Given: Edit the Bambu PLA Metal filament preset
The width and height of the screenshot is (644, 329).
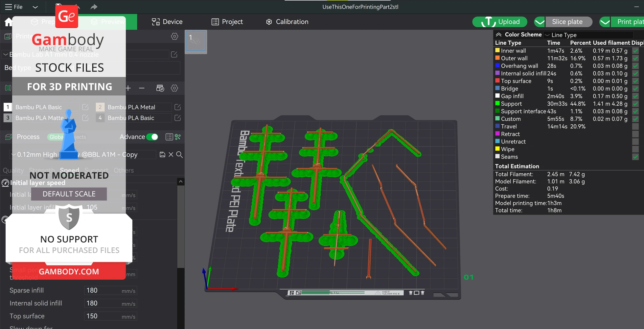Looking at the screenshot, I should click(x=177, y=107).
